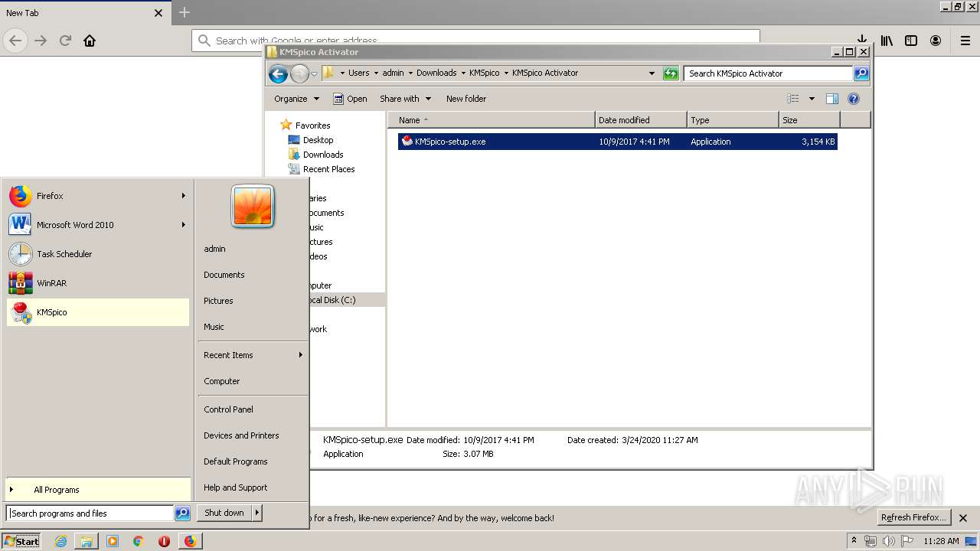
Task: Click Refresh Firefox button
Action: coord(913,517)
